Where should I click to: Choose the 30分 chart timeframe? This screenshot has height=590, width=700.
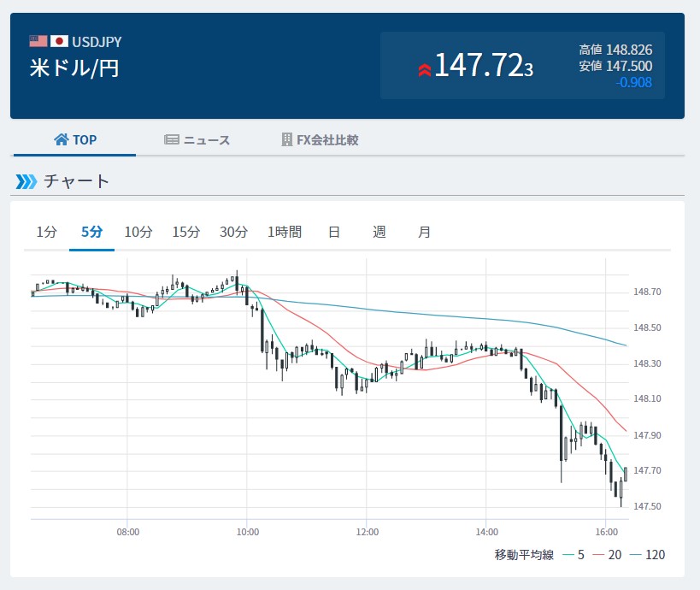tap(233, 232)
